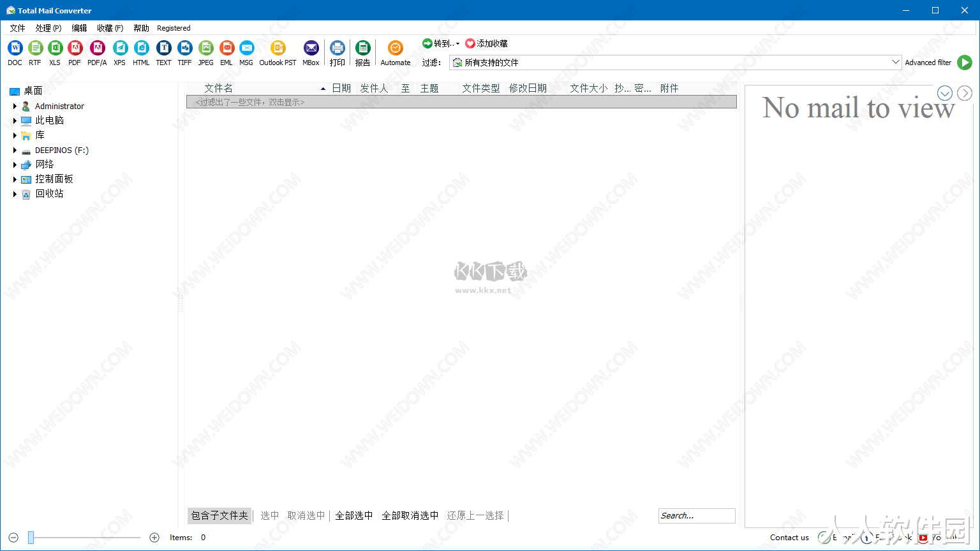This screenshot has height=551, width=980.
Task: Expand the 此电脑 tree node
Action: pos(15,121)
